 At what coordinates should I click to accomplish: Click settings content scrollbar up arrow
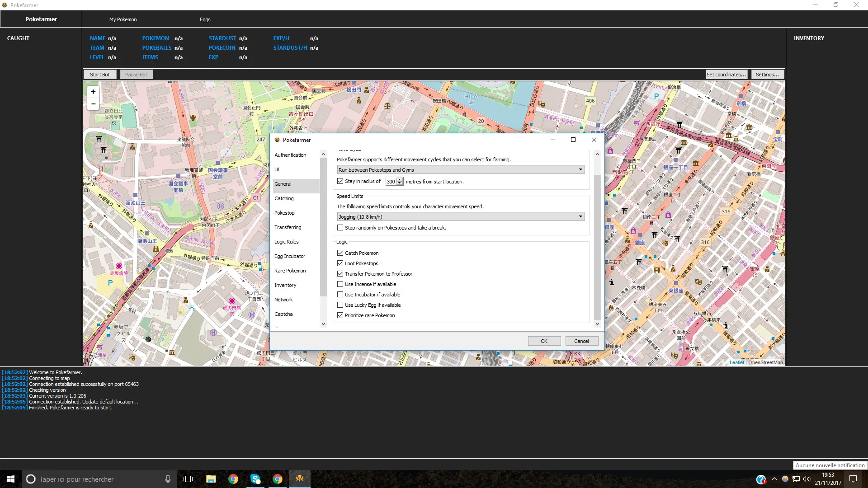point(597,155)
